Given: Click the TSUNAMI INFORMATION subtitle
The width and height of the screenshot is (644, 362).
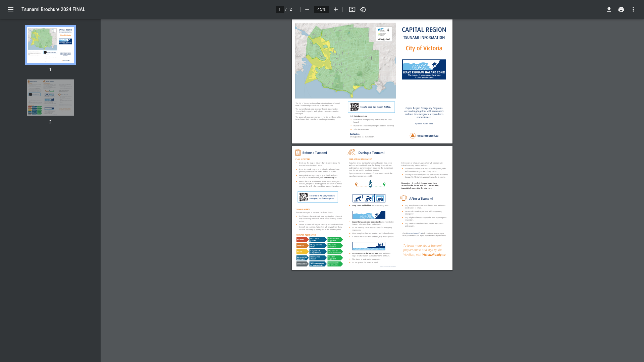Looking at the screenshot, I should coord(424,38).
